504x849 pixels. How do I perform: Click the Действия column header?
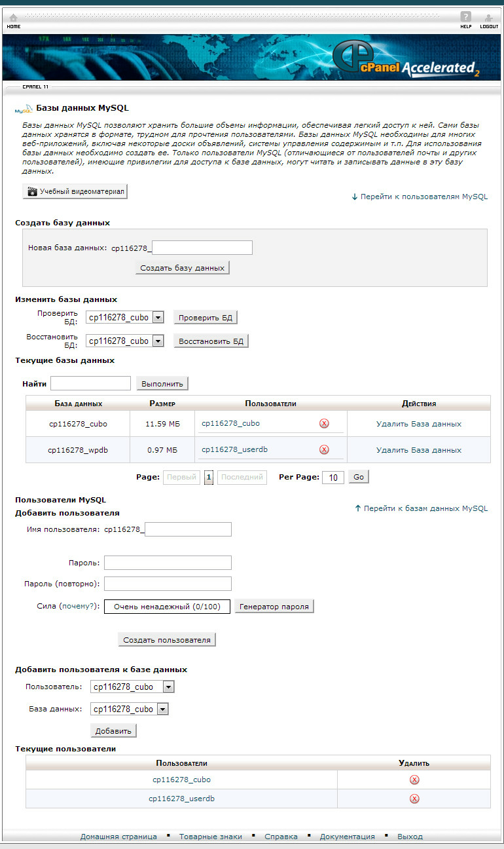click(419, 404)
